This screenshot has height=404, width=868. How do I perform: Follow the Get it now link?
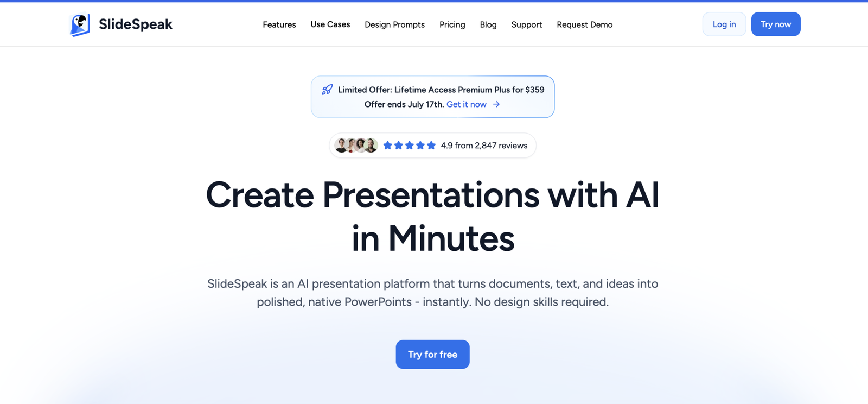[467, 104]
